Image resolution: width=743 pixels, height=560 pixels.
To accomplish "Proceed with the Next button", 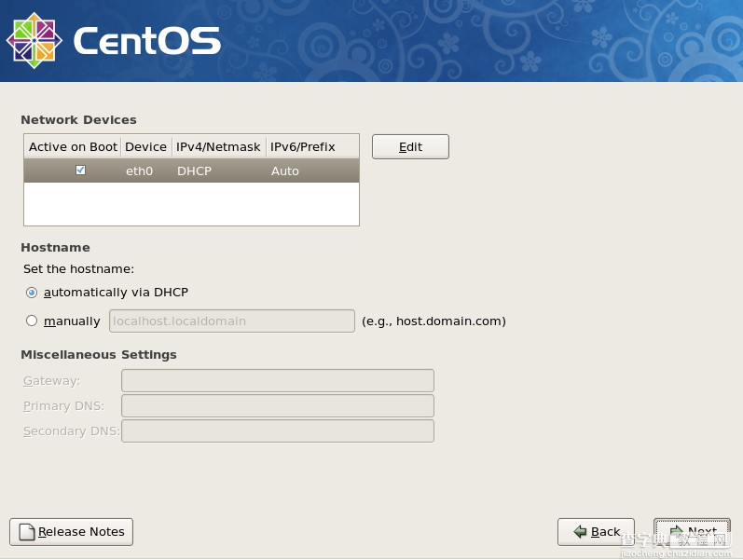I will [692, 531].
